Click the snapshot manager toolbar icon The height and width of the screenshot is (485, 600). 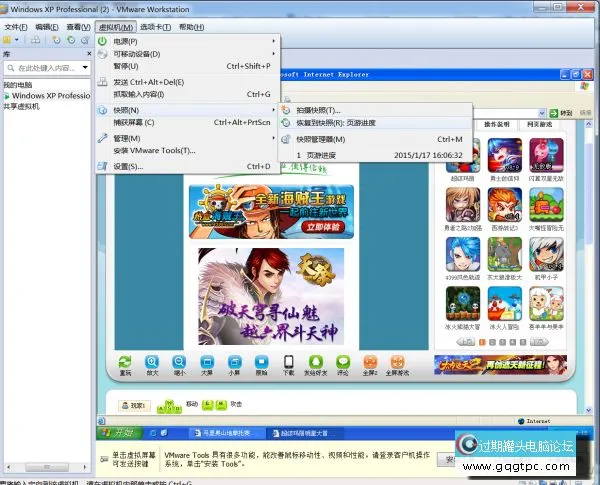pyautogui.click(x=85, y=40)
